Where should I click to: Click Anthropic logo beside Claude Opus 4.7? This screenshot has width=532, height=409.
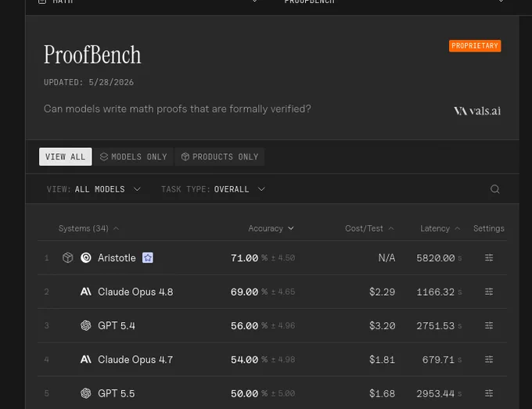[86, 359]
